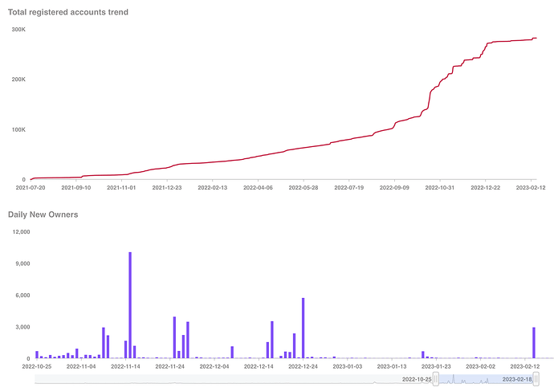Click the 2022-05-28 date label
Viewport: 554px width, 392px height.
click(x=303, y=187)
